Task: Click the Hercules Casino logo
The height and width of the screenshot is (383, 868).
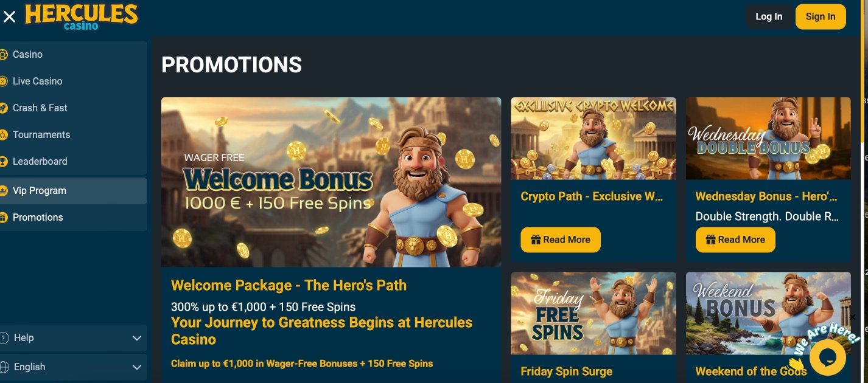Action: [82, 16]
